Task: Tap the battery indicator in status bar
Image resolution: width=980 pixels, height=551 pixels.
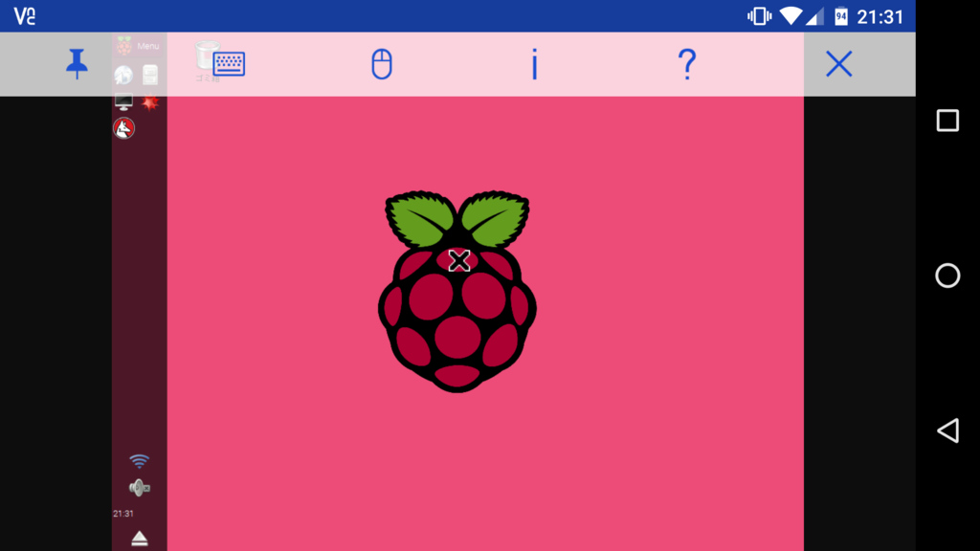Action: tap(841, 16)
